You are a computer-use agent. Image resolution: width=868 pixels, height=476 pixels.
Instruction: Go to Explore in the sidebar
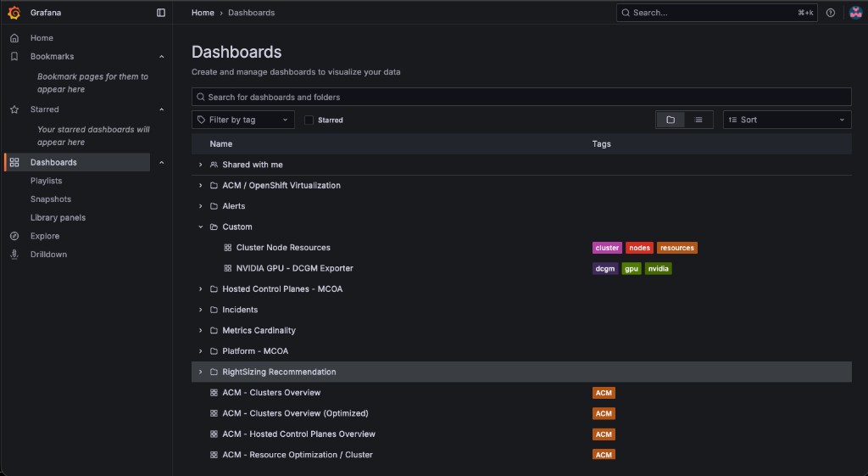coord(45,236)
